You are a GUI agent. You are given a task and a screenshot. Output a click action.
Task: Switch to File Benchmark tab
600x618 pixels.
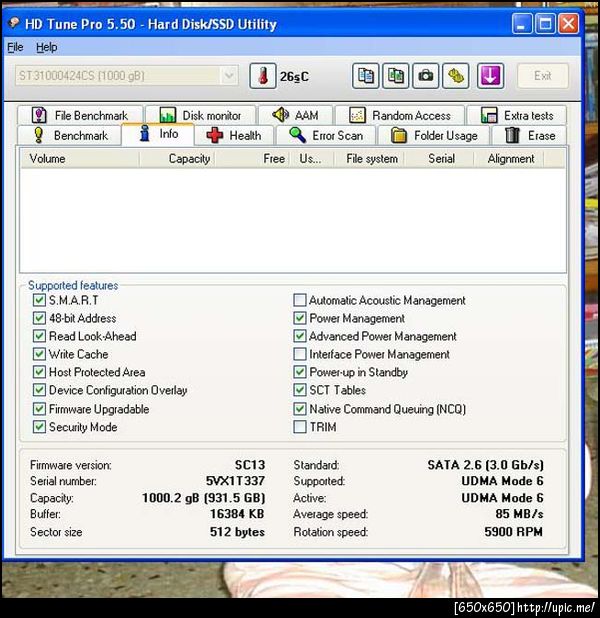[80, 115]
